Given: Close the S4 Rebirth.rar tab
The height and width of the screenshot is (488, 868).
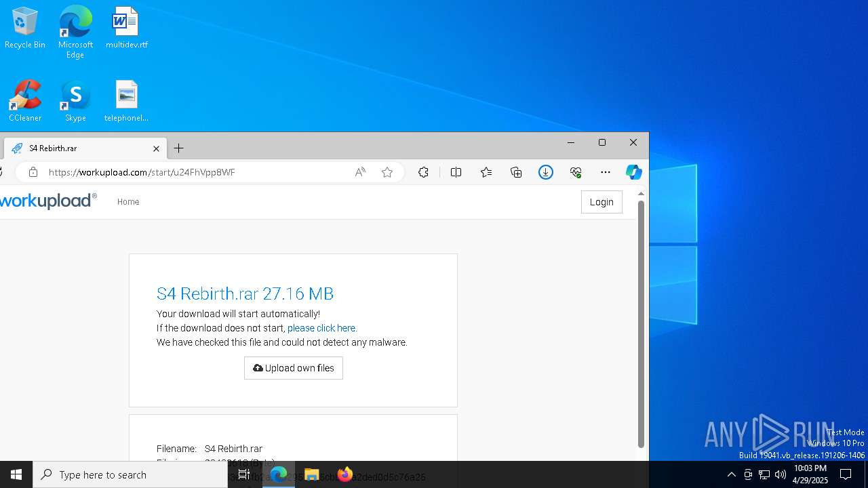Looking at the screenshot, I should pyautogui.click(x=156, y=148).
